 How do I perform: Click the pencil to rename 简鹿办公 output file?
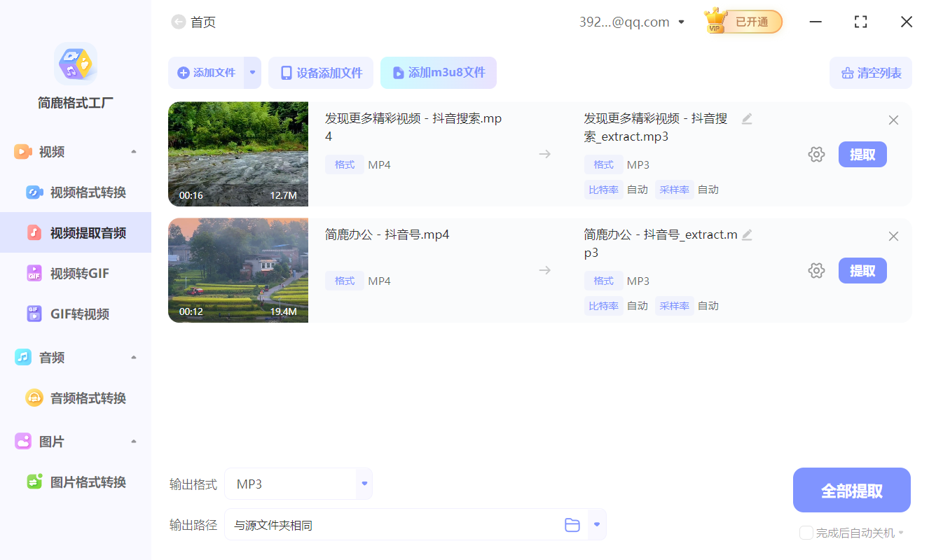[747, 235]
